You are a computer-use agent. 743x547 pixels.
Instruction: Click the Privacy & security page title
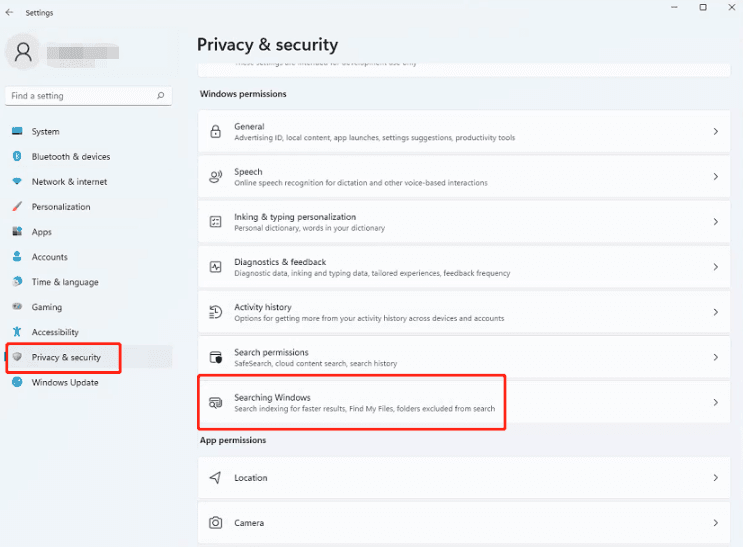point(268,45)
